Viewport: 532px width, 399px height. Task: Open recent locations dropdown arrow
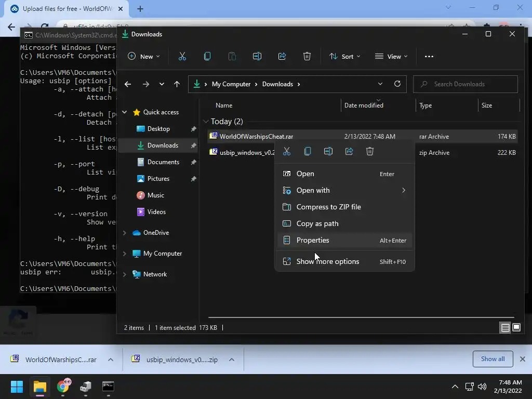tap(162, 84)
